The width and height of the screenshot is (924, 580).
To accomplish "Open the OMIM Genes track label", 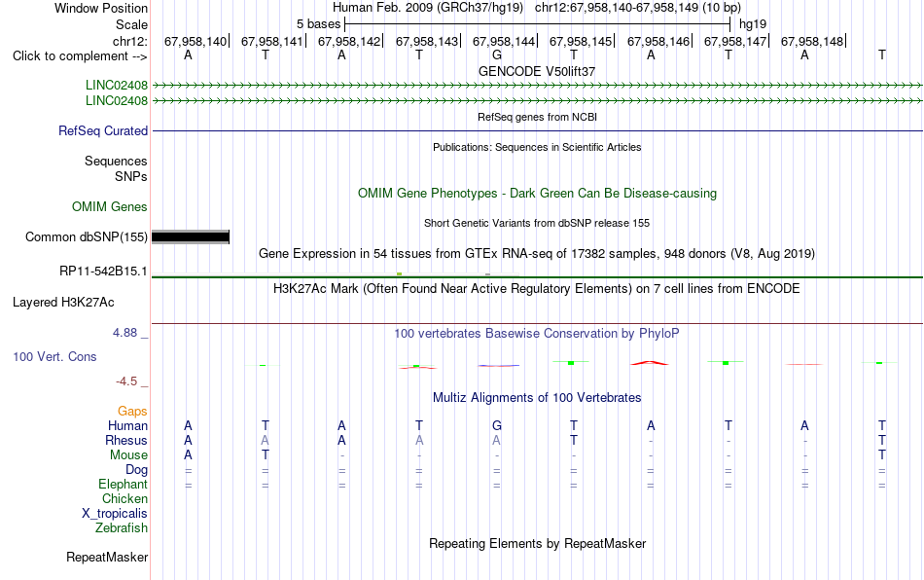I will click(x=110, y=207).
